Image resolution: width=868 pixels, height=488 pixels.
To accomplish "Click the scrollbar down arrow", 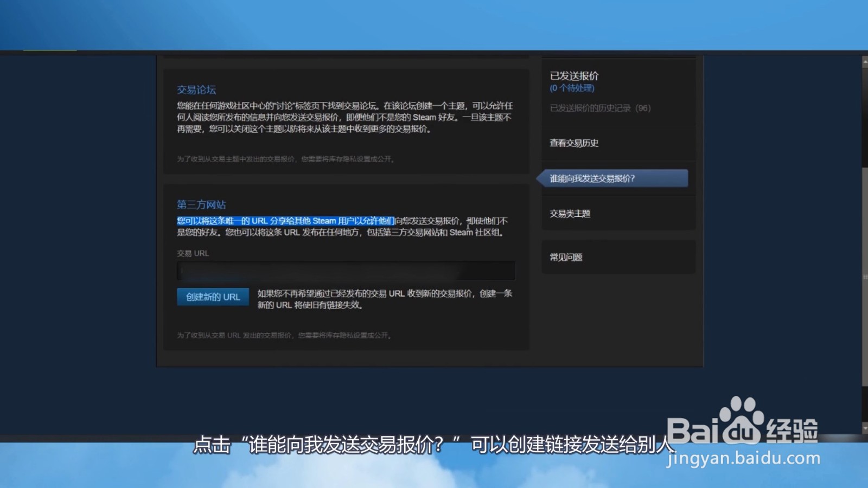I will click(x=864, y=428).
